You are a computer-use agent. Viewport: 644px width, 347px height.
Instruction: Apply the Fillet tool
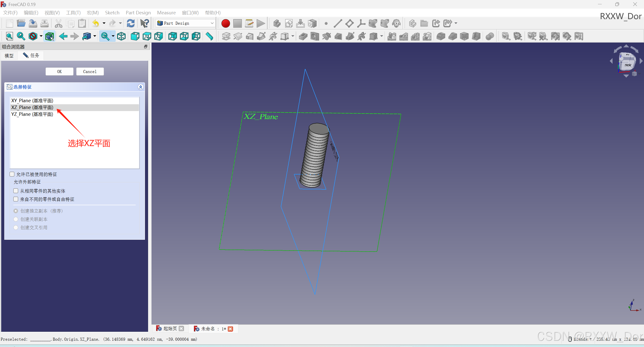tap(441, 36)
